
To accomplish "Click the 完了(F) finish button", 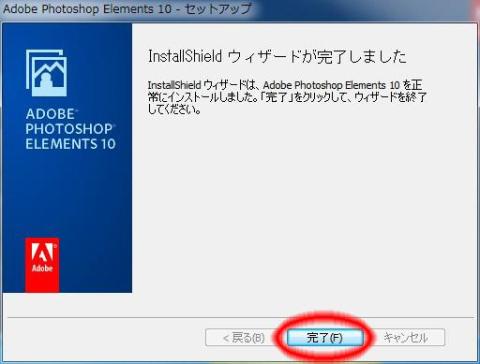I will click(x=325, y=338).
